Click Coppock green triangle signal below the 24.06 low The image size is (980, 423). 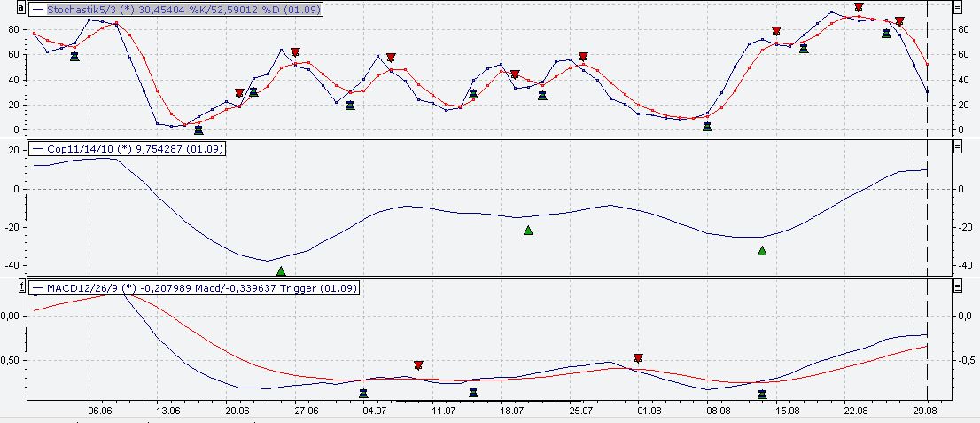(281, 271)
